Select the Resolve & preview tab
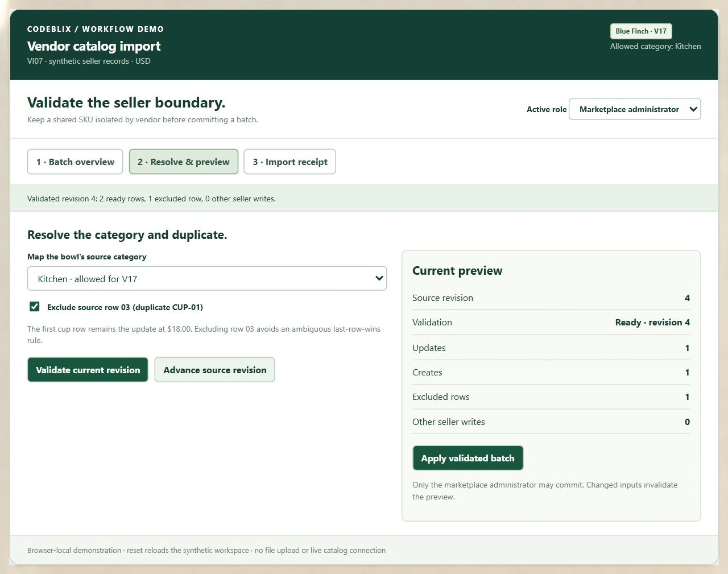This screenshot has width=728, height=574. [x=184, y=162]
